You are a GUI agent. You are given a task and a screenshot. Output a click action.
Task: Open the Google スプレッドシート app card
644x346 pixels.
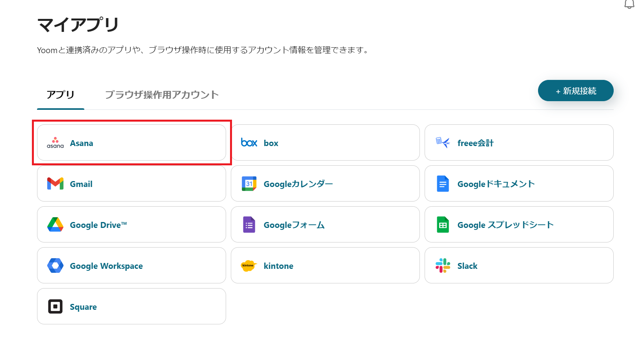pyautogui.click(x=519, y=224)
